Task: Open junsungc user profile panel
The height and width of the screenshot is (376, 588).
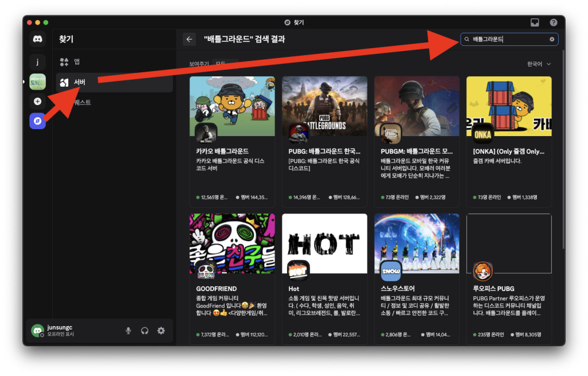Action: click(60, 331)
